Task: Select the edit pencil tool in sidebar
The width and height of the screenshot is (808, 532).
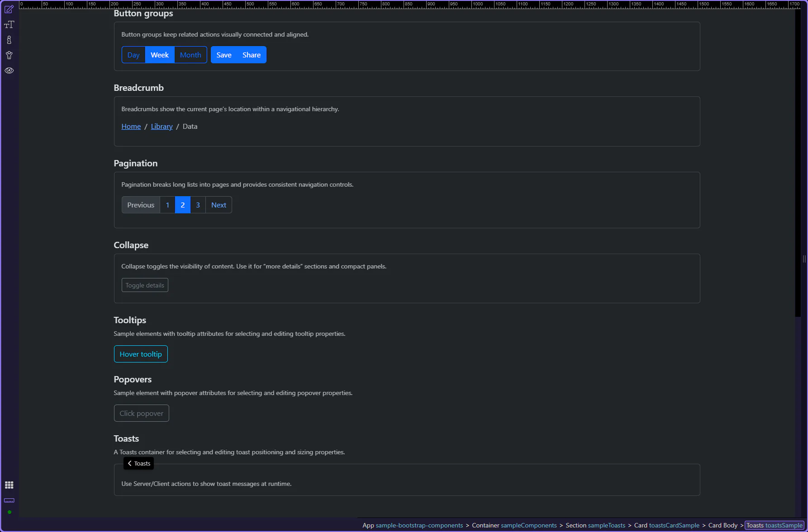Action: (9, 9)
